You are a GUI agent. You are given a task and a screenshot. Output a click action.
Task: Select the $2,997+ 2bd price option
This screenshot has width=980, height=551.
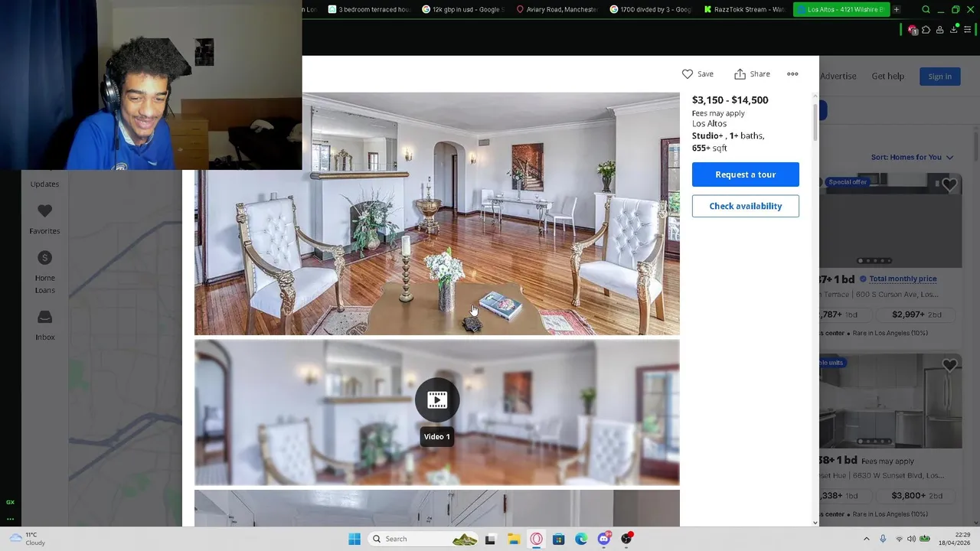[x=916, y=315]
